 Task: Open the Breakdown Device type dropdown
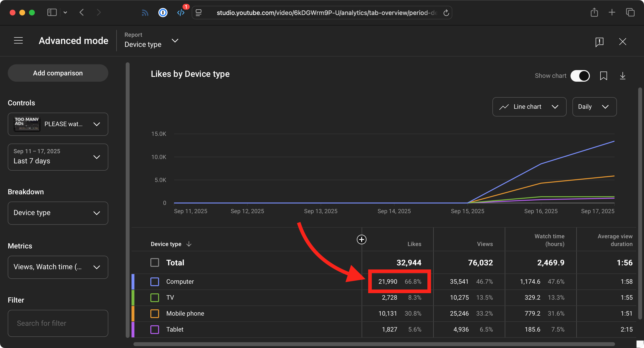pyautogui.click(x=58, y=213)
